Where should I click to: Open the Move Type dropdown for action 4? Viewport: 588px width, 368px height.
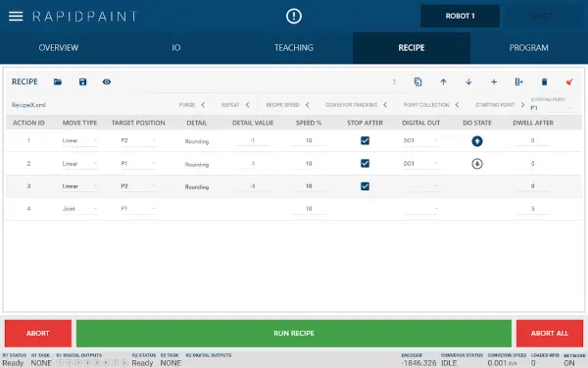79,209
